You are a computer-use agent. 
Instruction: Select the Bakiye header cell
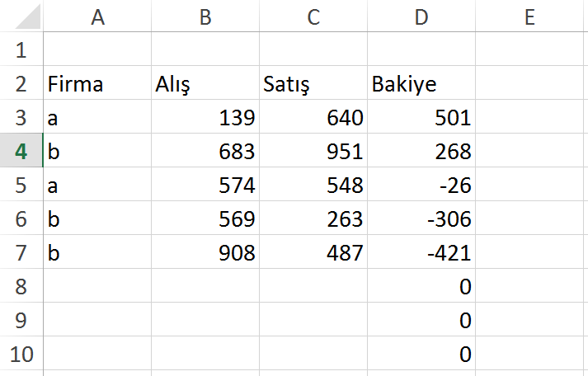click(421, 84)
